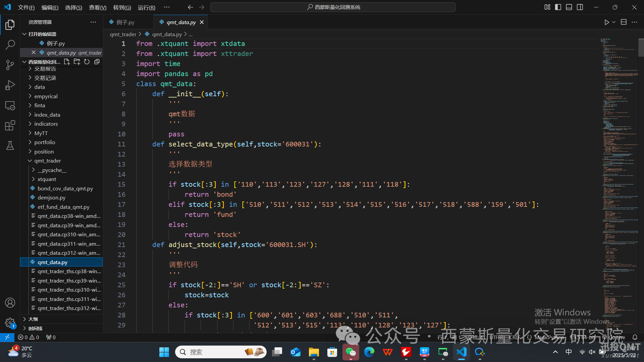644x362 pixels.
Task: Toggle bottom panel visibility
Action: (x=569, y=7)
